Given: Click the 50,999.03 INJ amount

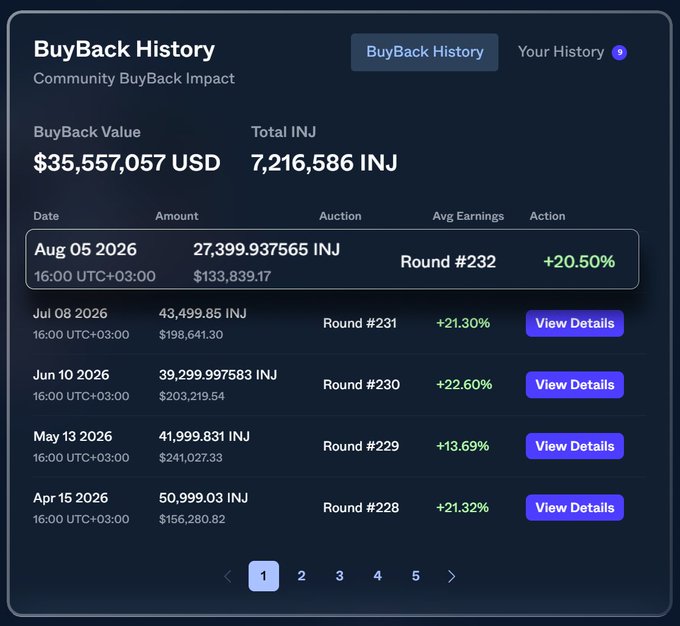Looking at the screenshot, I should click(x=203, y=498).
